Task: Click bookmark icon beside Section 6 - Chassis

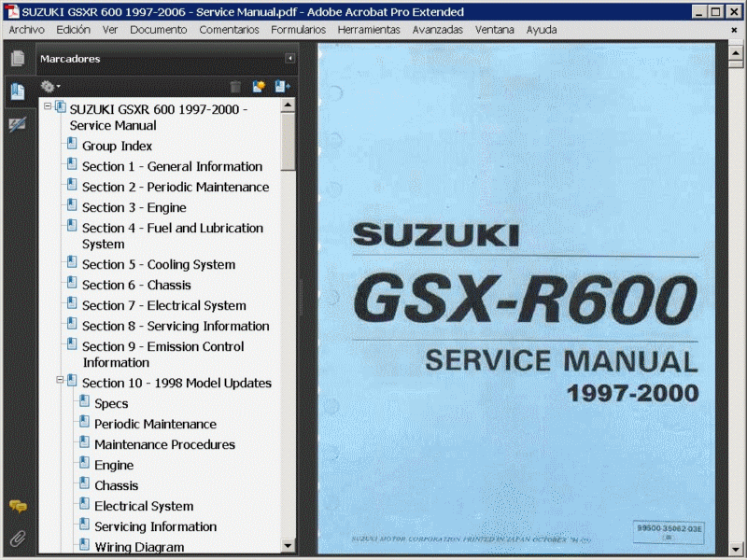Action: click(72, 283)
